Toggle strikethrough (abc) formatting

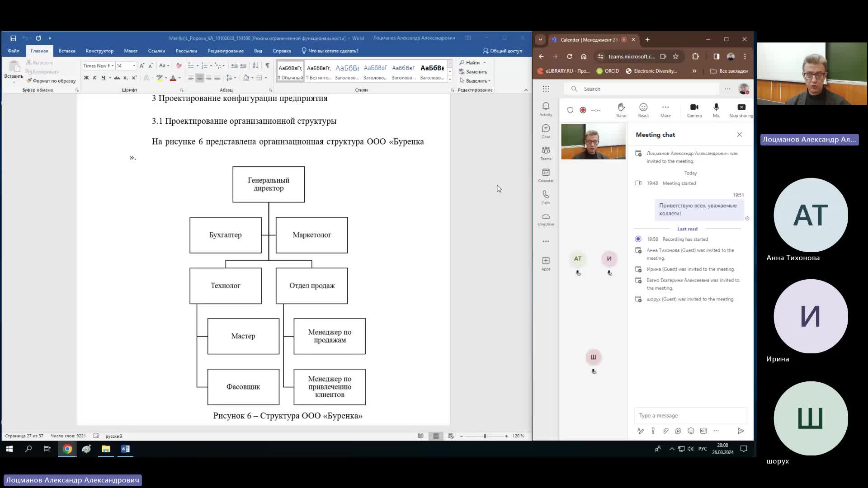tap(117, 78)
